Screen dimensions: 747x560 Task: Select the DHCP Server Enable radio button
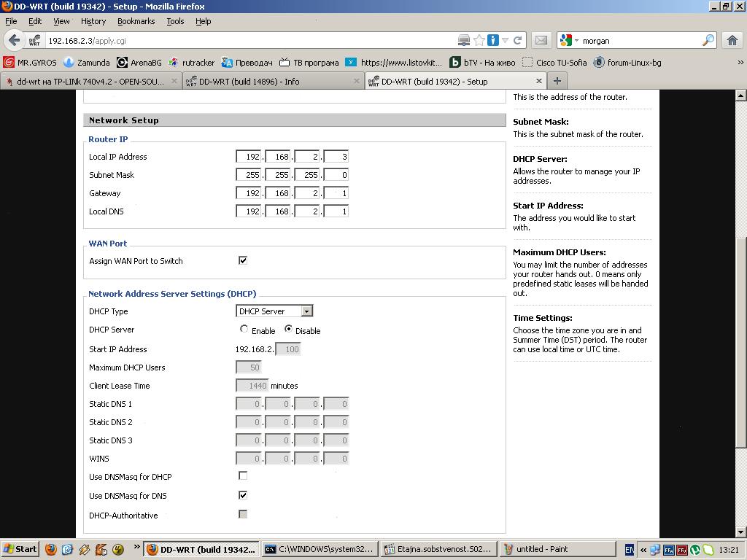(x=244, y=330)
